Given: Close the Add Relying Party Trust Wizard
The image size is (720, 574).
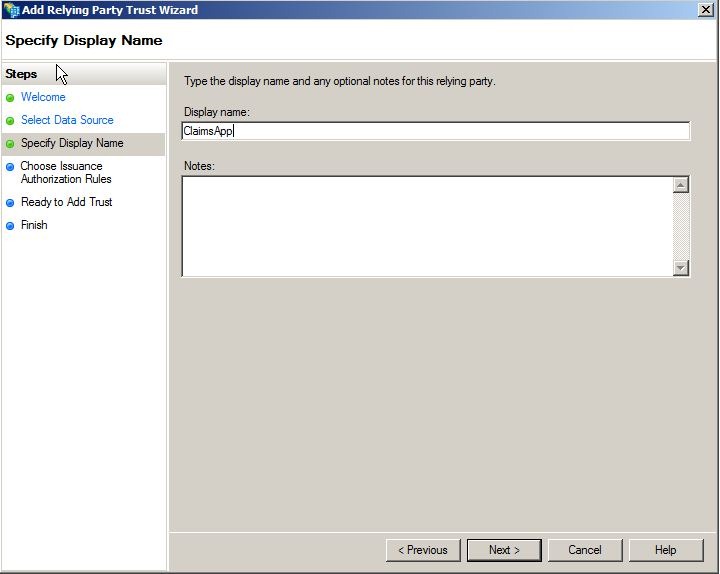Looking at the screenshot, I should pyautogui.click(x=705, y=10).
